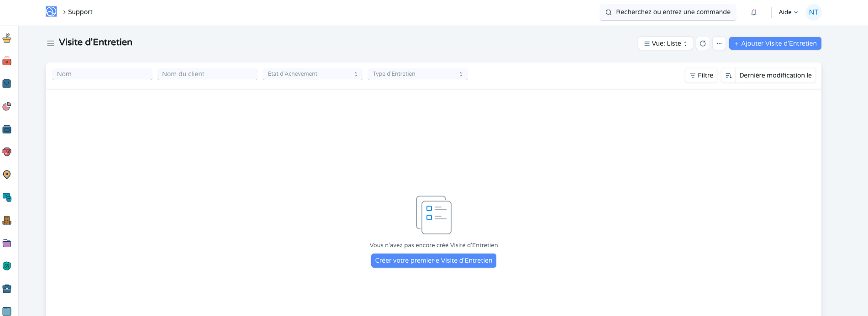Go to Support breadcrumb
The width and height of the screenshot is (868, 316).
[80, 12]
